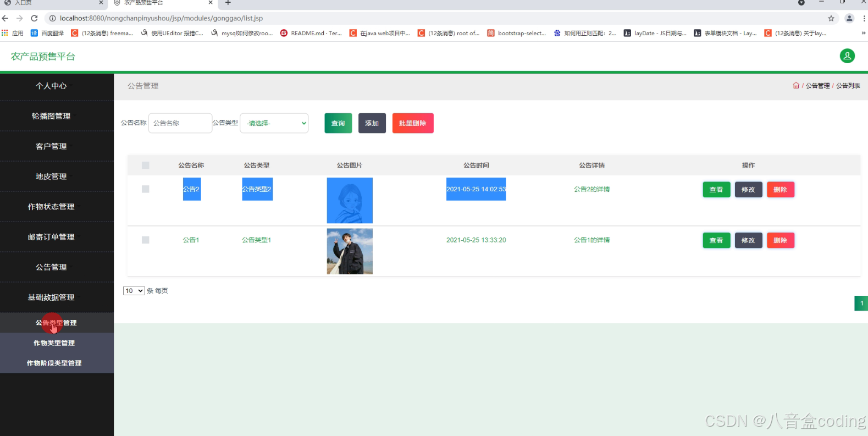Screen dimensions: 868x436
Task: Click the browser address bar URL
Action: (161, 18)
